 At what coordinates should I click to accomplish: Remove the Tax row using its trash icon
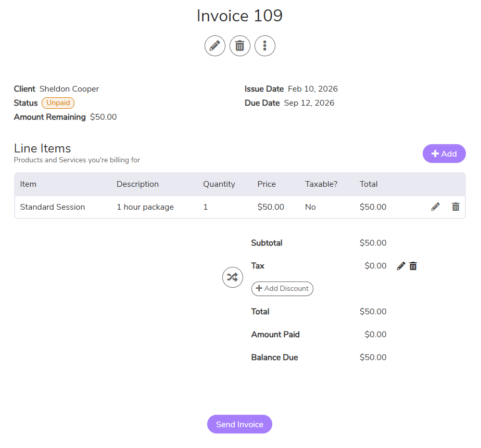(413, 266)
